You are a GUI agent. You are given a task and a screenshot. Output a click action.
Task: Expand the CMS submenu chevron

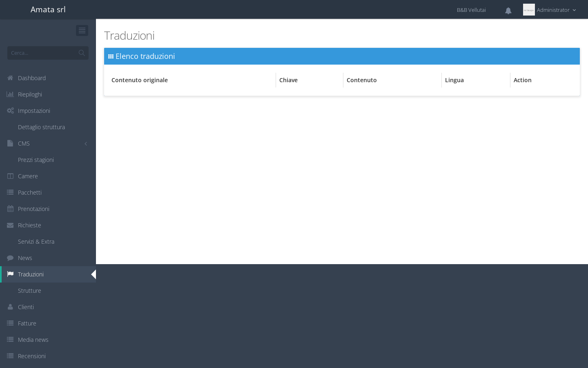point(86,144)
